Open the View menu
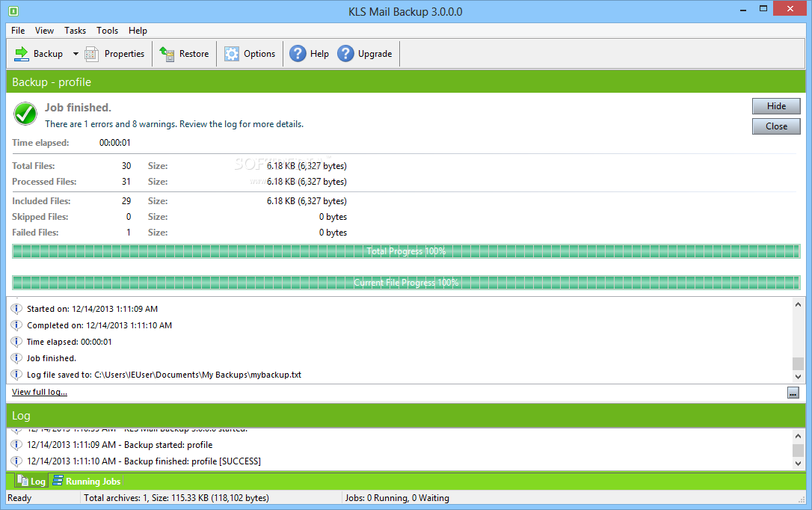This screenshot has height=510, width=812. tap(44, 31)
